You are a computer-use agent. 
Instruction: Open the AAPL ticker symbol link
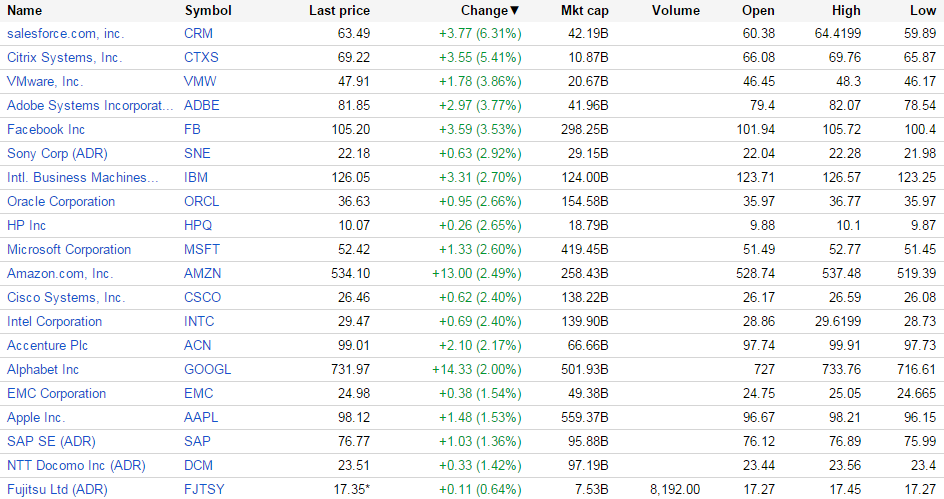pos(201,417)
